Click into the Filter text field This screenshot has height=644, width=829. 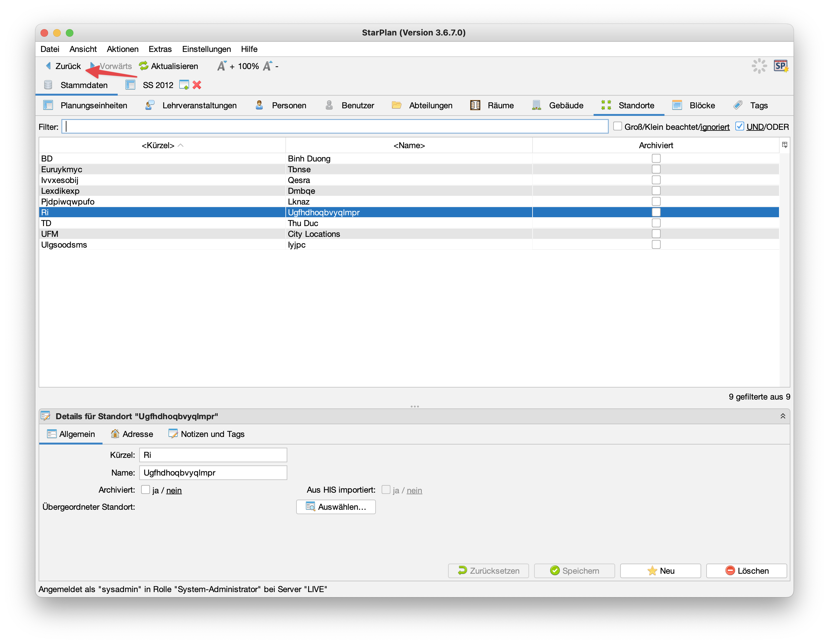coord(335,127)
